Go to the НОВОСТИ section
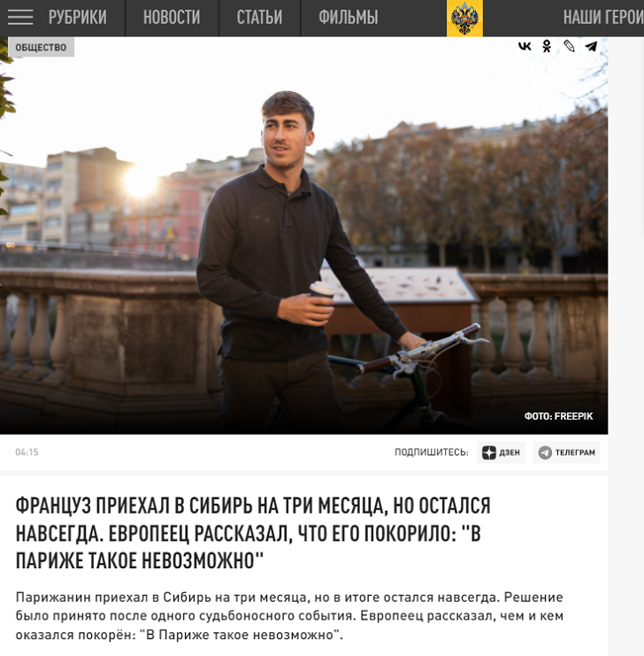This screenshot has width=644, height=656. click(172, 18)
